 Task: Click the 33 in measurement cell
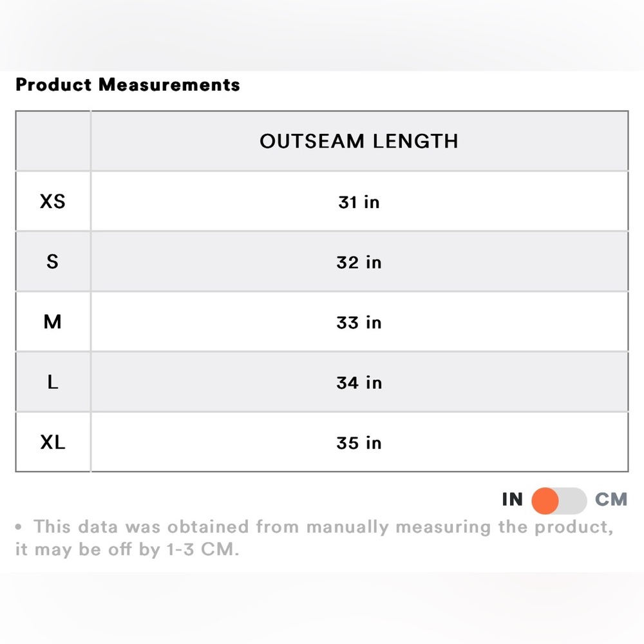point(359,322)
